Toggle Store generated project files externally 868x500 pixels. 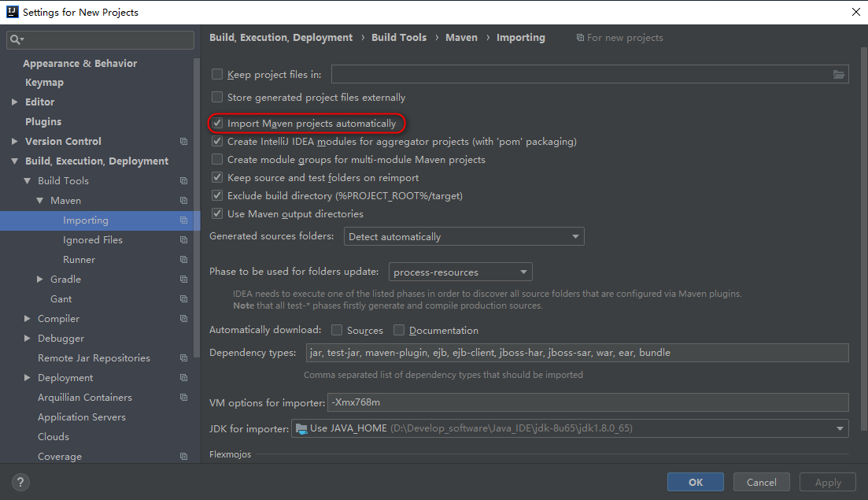(x=217, y=97)
